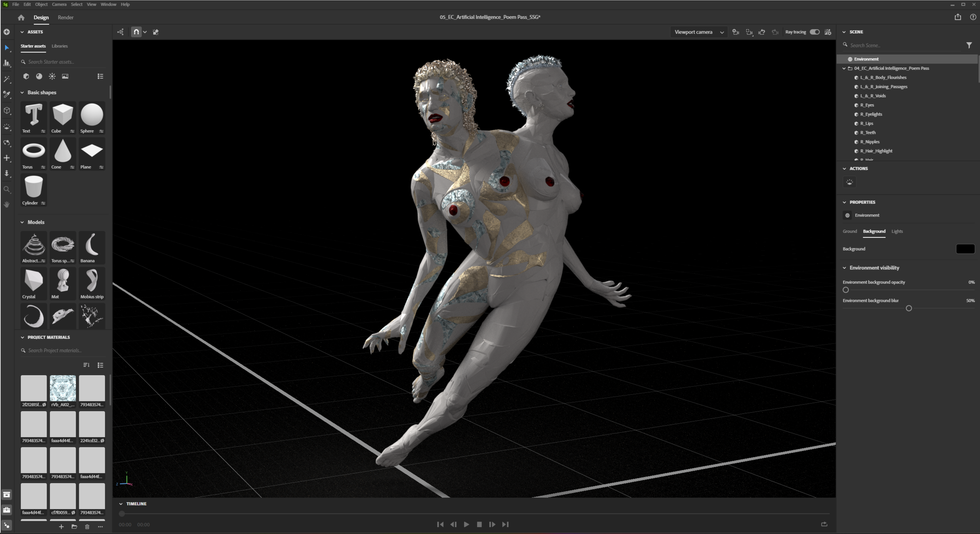This screenshot has width=980, height=534.
Task: Toggle the snapping magnet button
Action: [136, 32]
